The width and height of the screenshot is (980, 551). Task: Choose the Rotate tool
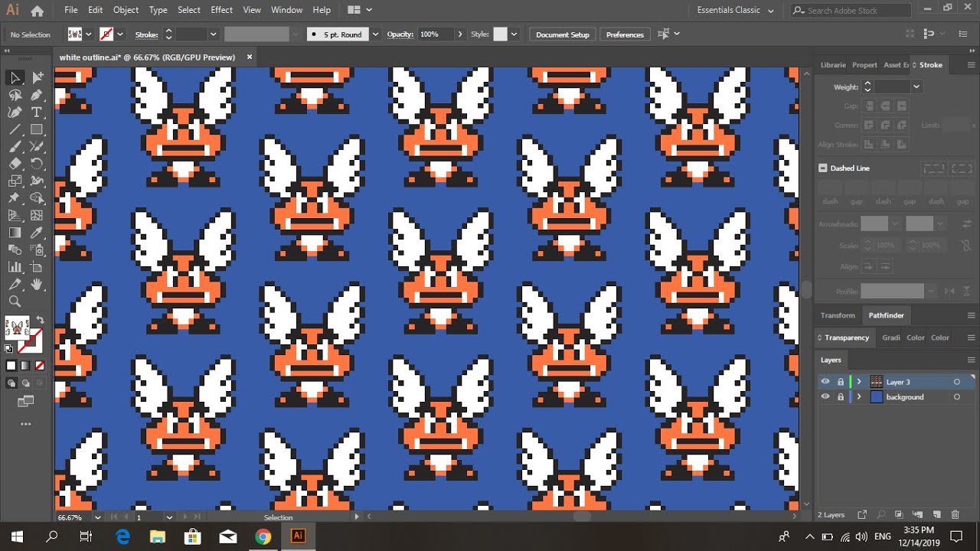(37, 164)
